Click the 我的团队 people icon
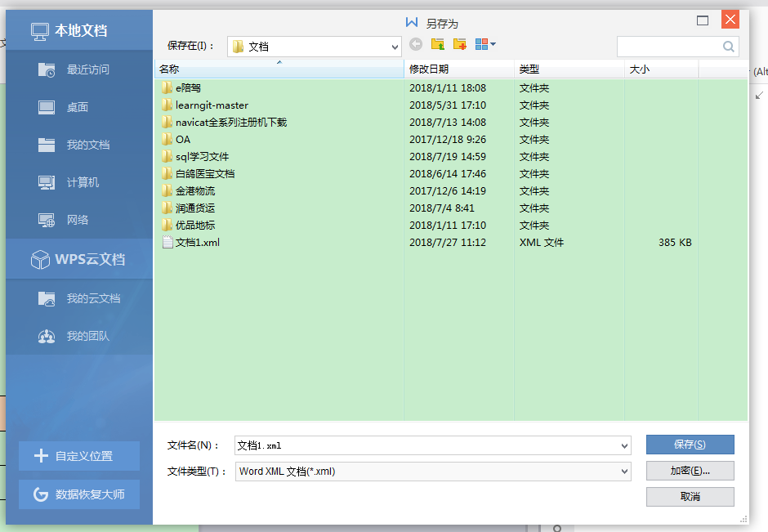 click(x=47, y=337)
